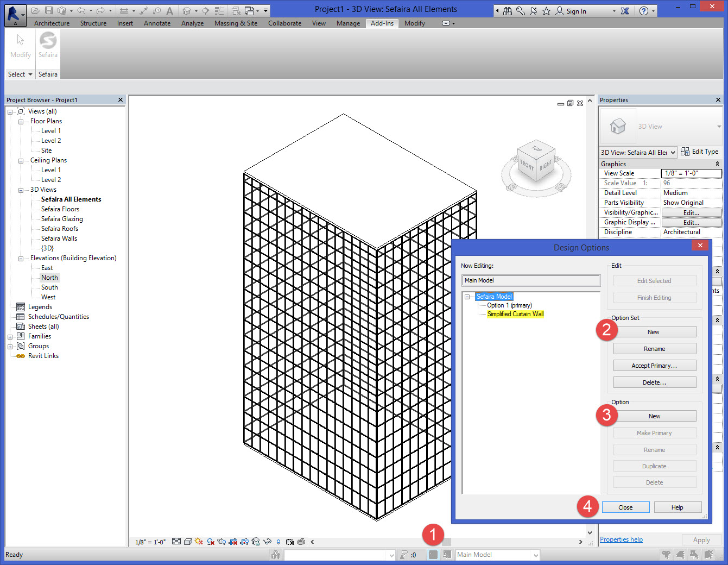This screenshot has height=565, width=728.
Task: Click the Default 3D View house icon
Action: pyautogui.click(x=187, y=10)
